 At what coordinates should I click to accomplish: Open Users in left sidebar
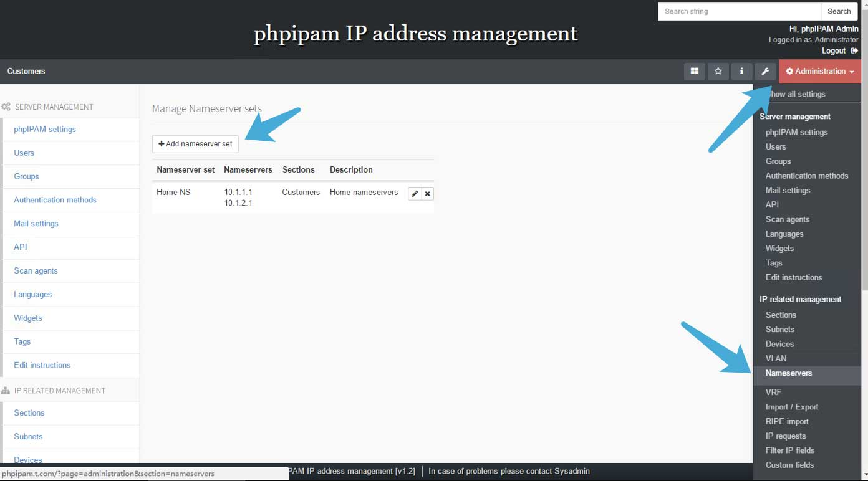[x=24, y=153]
